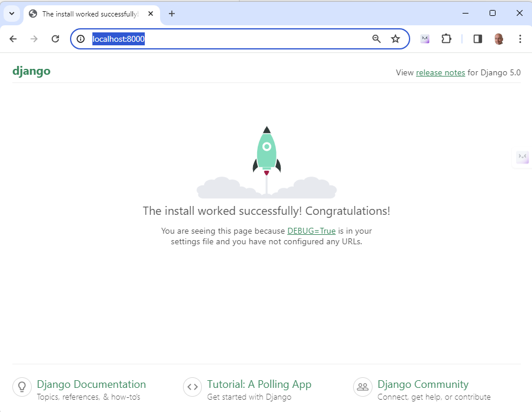Click the forward navigation arrow
This screenshot has width=532, height=412.
click(34, 39)
